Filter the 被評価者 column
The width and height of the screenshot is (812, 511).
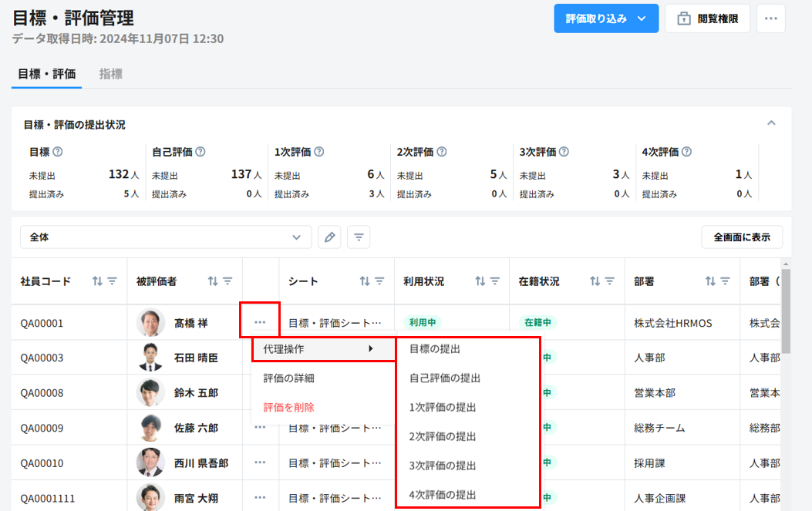click(227, 281)
